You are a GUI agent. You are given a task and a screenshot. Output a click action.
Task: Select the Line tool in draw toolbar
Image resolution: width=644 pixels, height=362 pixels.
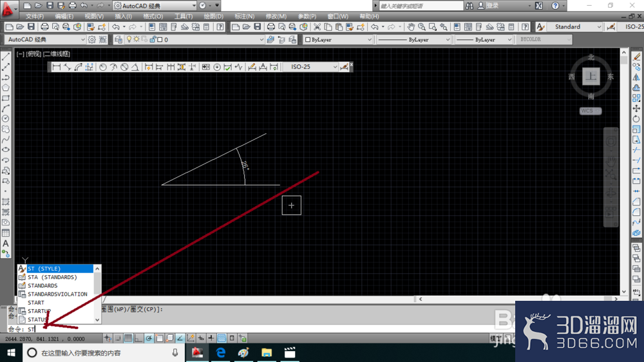point(6,57)
